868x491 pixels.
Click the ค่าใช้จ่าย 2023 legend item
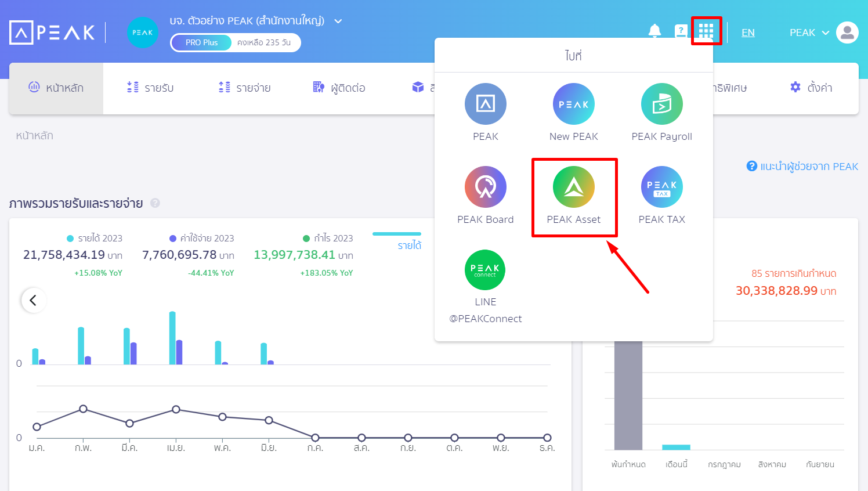(x=201, y=238)
